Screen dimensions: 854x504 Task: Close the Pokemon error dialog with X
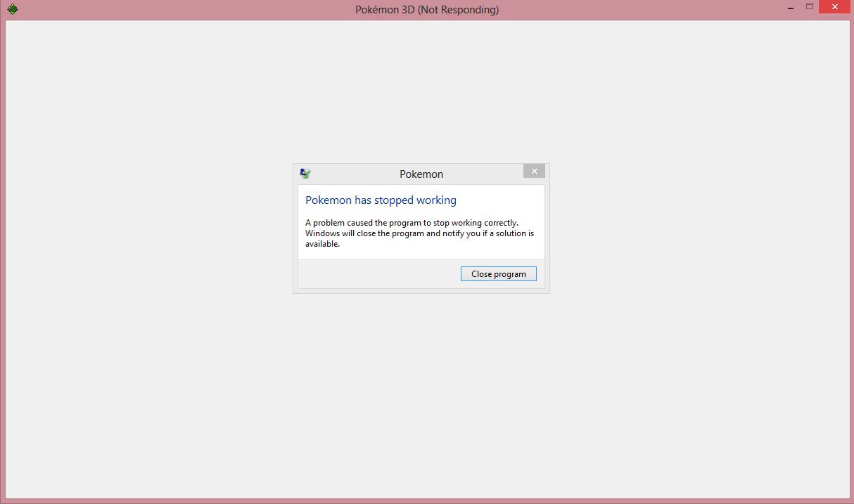coord(534,171)
